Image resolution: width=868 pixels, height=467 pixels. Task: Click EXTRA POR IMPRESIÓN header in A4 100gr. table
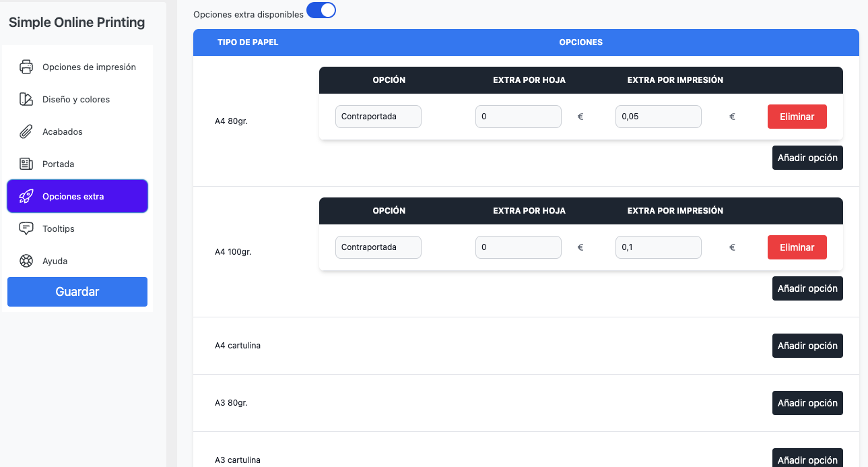(675, 211)
